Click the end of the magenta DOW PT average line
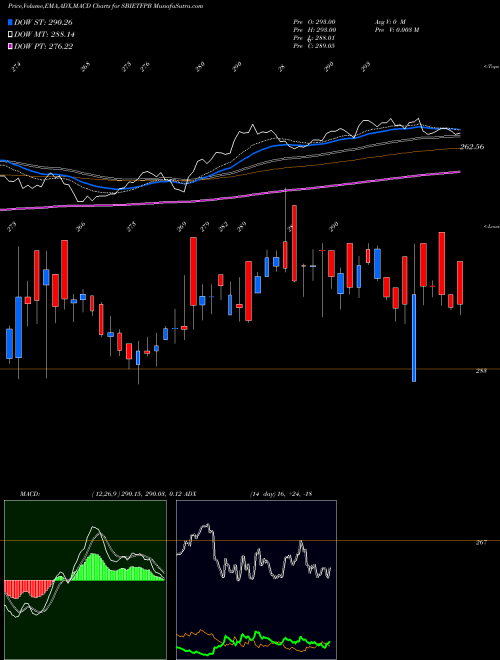The height and width of the screenshot is (660, 500). coord(459,171)
